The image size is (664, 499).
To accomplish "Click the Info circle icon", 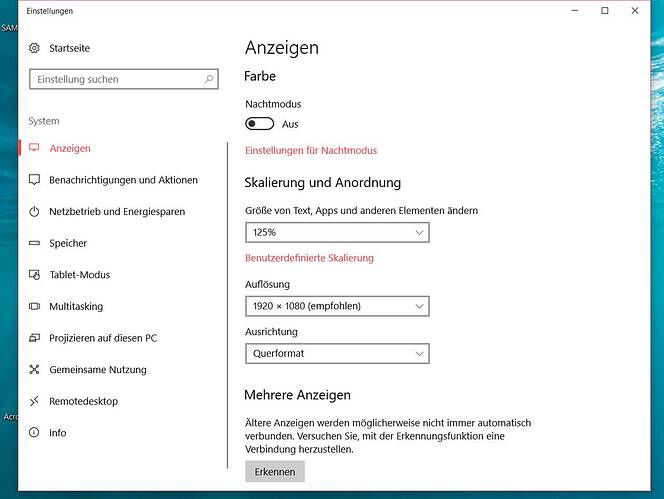I will pos(34,432).
